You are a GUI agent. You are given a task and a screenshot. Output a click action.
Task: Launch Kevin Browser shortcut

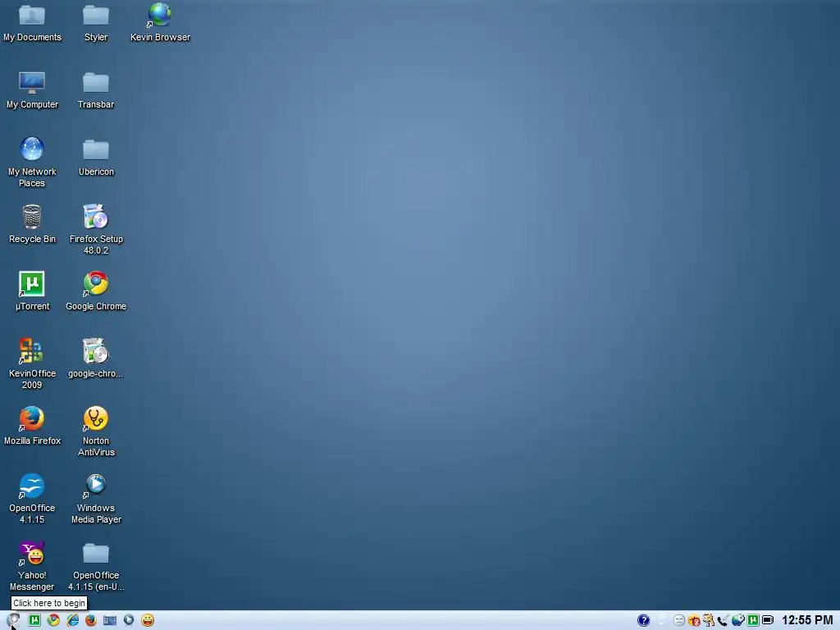(160, 15)
